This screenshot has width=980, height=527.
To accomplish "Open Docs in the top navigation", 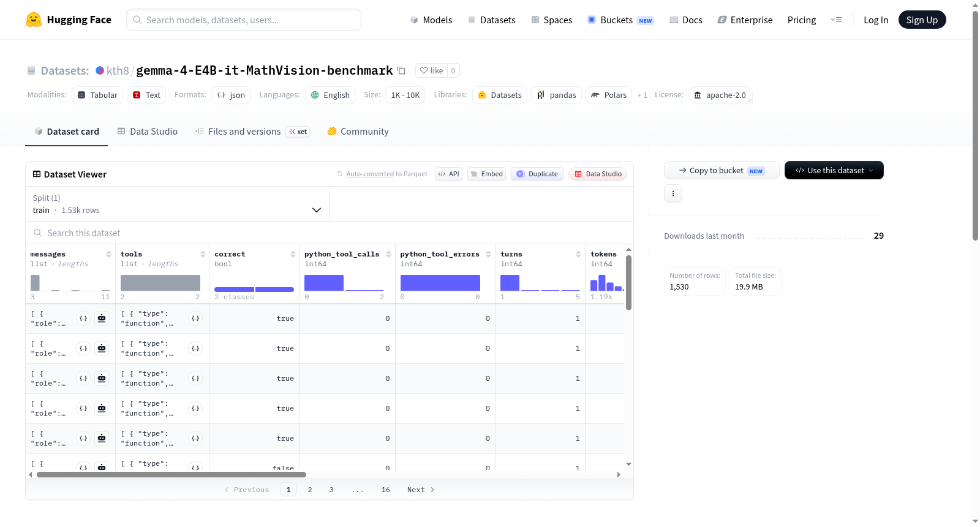I will click(686, 20).
